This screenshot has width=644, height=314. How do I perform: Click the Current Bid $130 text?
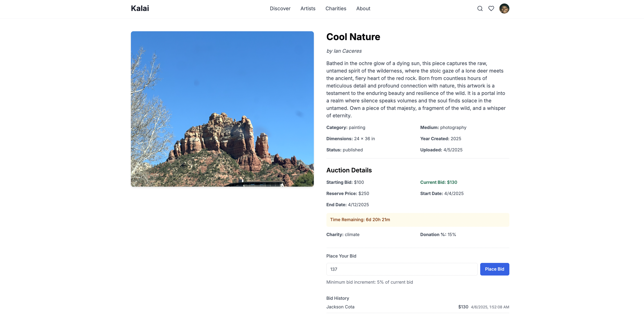tap(438, 182)
